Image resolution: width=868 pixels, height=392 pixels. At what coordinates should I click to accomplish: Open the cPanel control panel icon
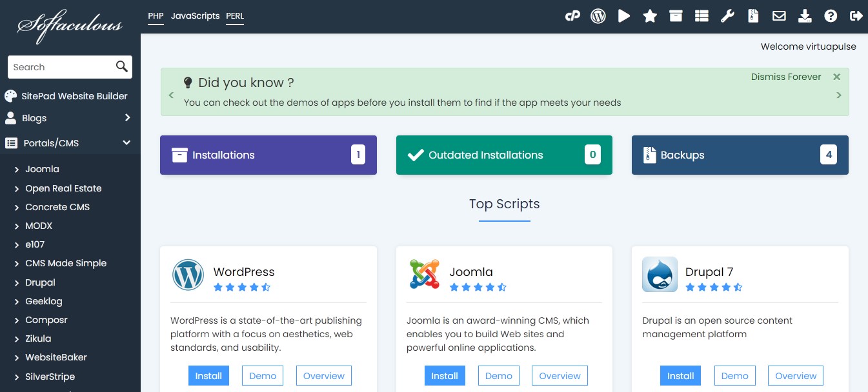[x=572, y=16]
